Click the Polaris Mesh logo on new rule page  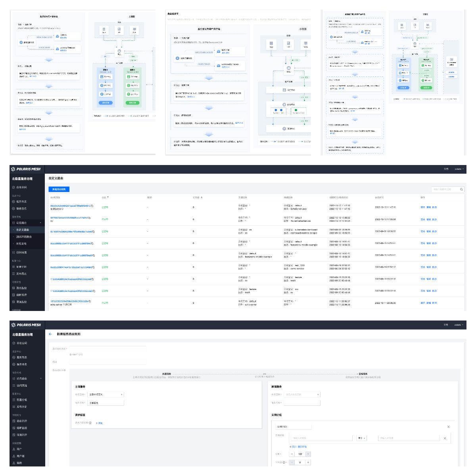[x=26, y=325]
